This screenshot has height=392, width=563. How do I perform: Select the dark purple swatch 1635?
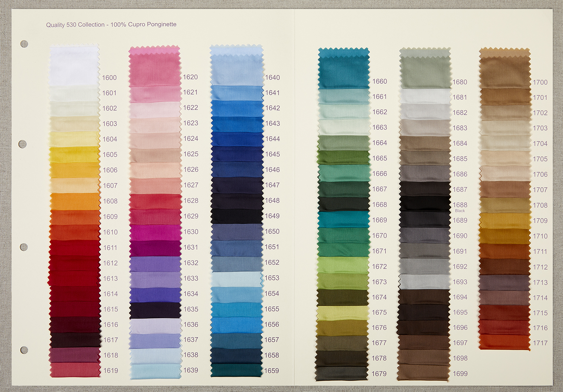coord(155,310)
